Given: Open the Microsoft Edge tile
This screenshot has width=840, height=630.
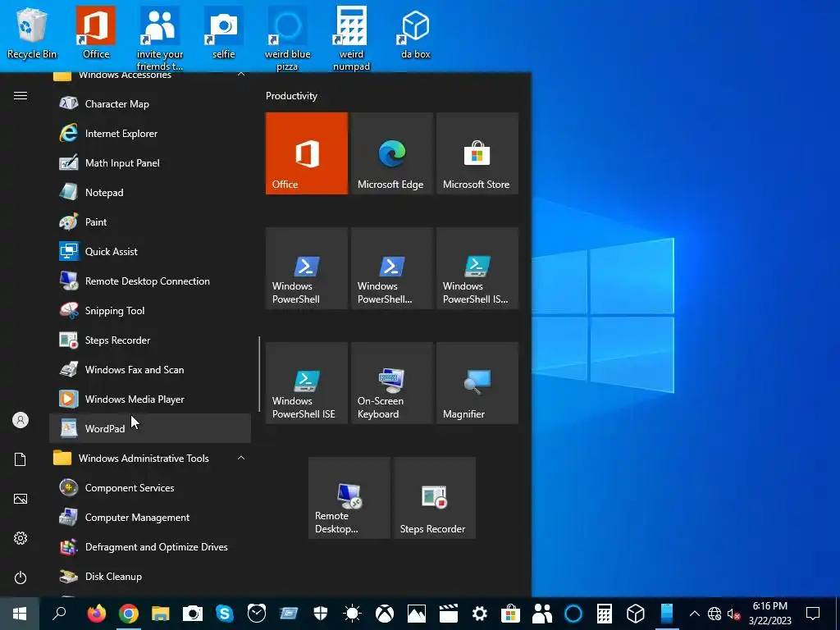Looking at the screenshot, I should (391, 153).
